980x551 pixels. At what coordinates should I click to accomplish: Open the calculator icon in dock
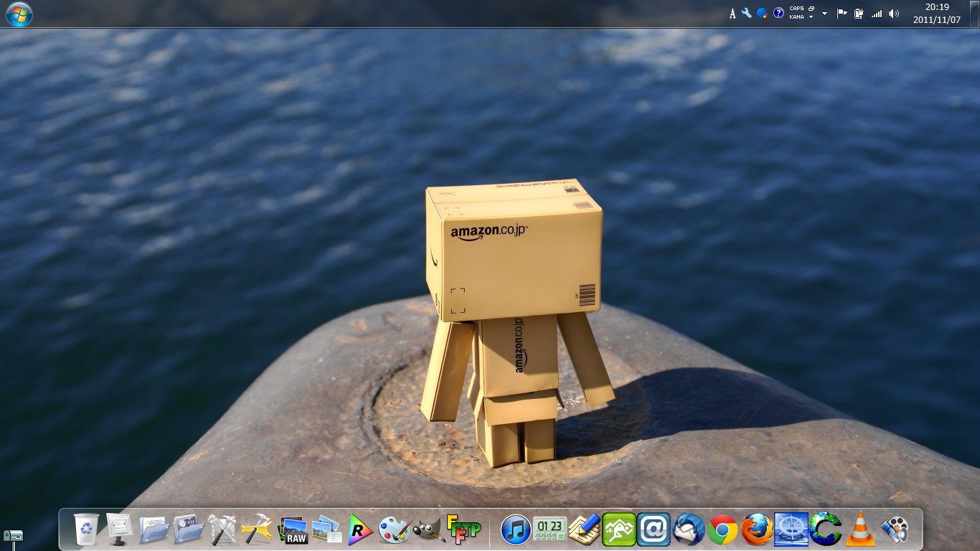pos(550,530)
